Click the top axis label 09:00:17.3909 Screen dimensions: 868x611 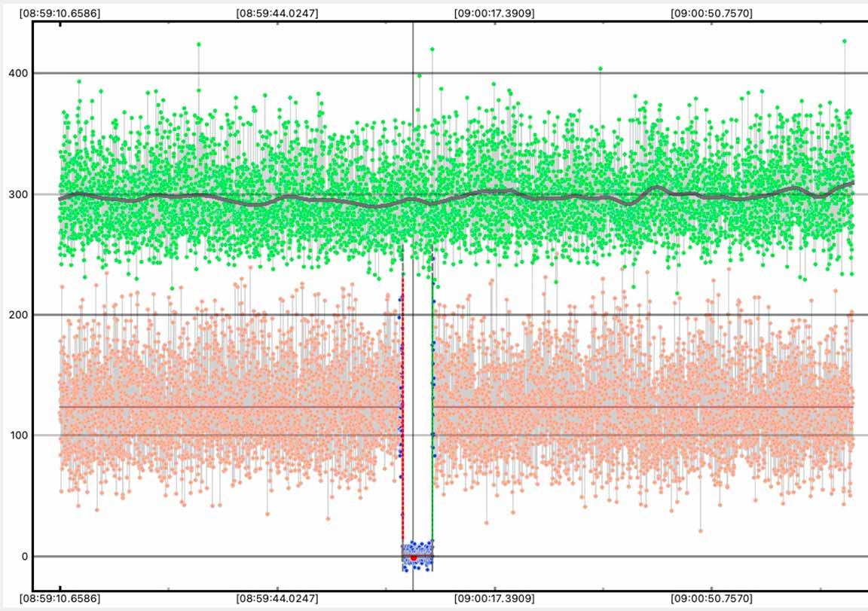494,14
